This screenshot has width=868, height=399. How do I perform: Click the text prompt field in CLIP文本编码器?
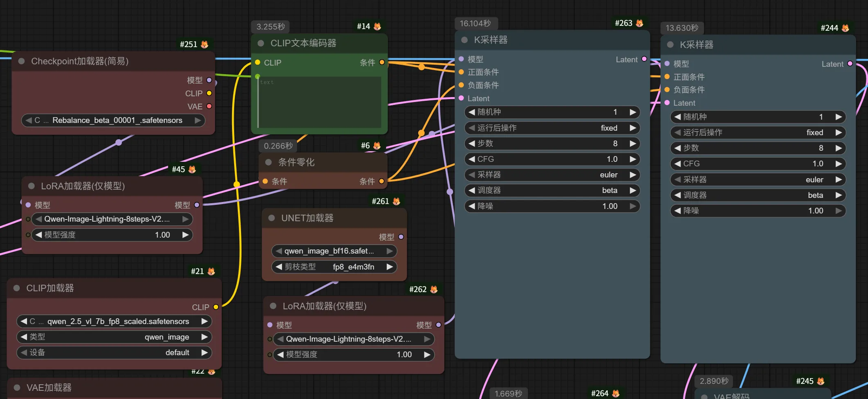point(319,102)
